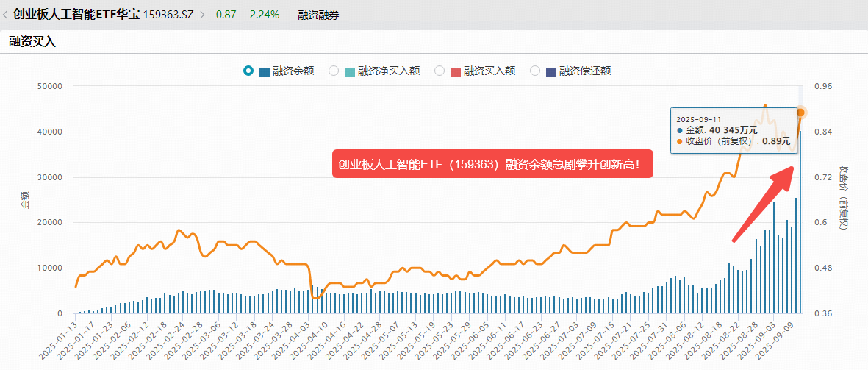The width and height of the screenshot is (868, 370).
Task: Click the right axis value 0.72
Action: click(822, 177)
